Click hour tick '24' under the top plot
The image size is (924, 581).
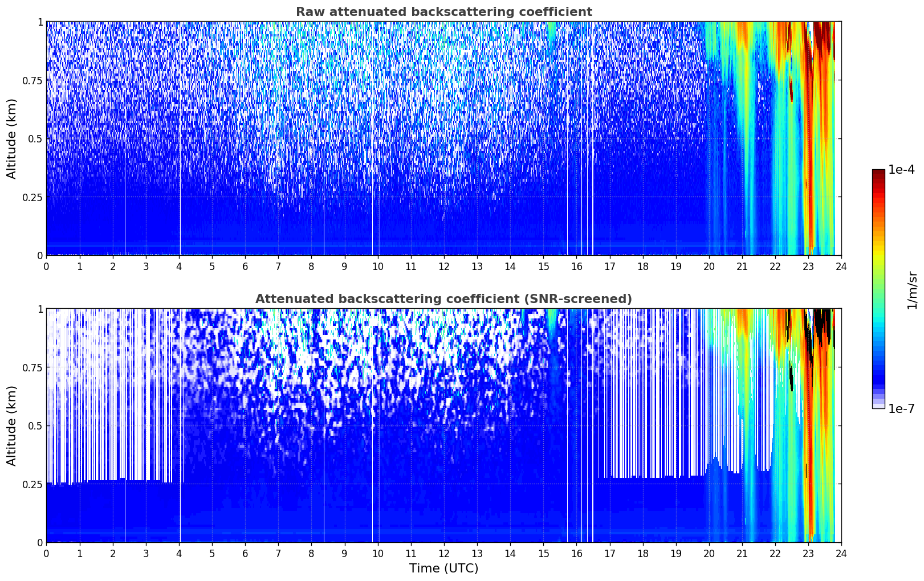click(x=841, y=266)
